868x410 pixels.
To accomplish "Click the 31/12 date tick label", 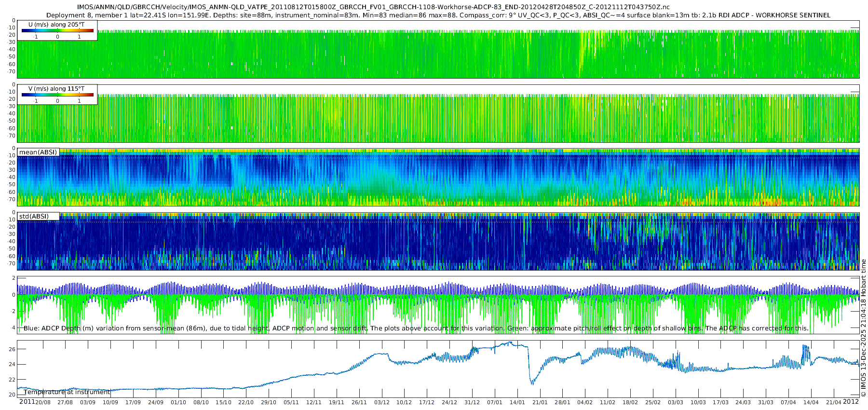I will 472,402.
